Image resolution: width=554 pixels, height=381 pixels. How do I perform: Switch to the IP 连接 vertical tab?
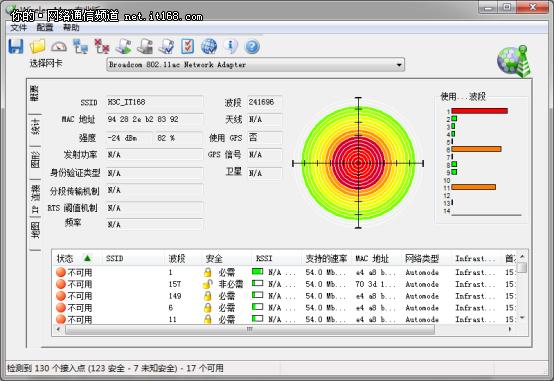point(34,198)
